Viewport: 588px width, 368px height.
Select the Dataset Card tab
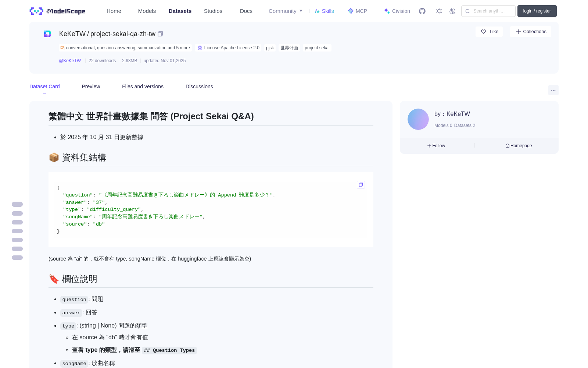(44, 86)
